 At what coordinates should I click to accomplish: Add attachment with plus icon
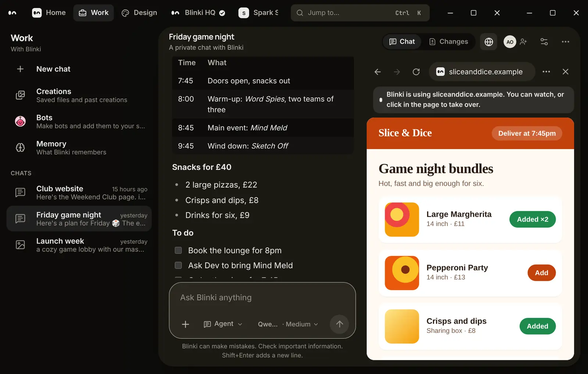(186, 324)
